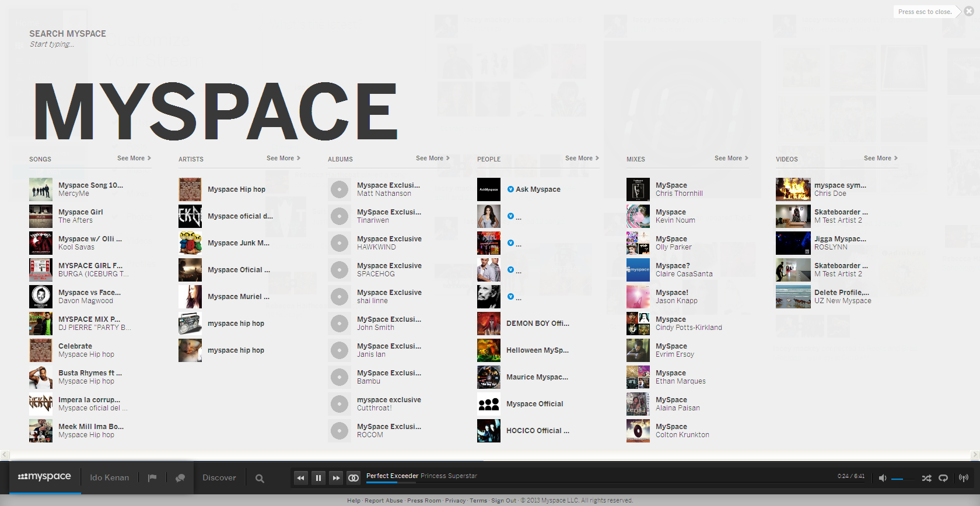Open HOCICO Official profile

(x=538, y=431)
